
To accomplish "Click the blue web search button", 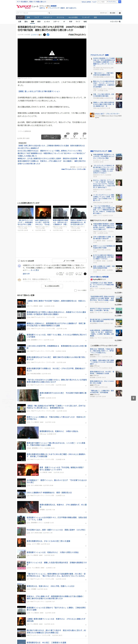I will [120, 2].
